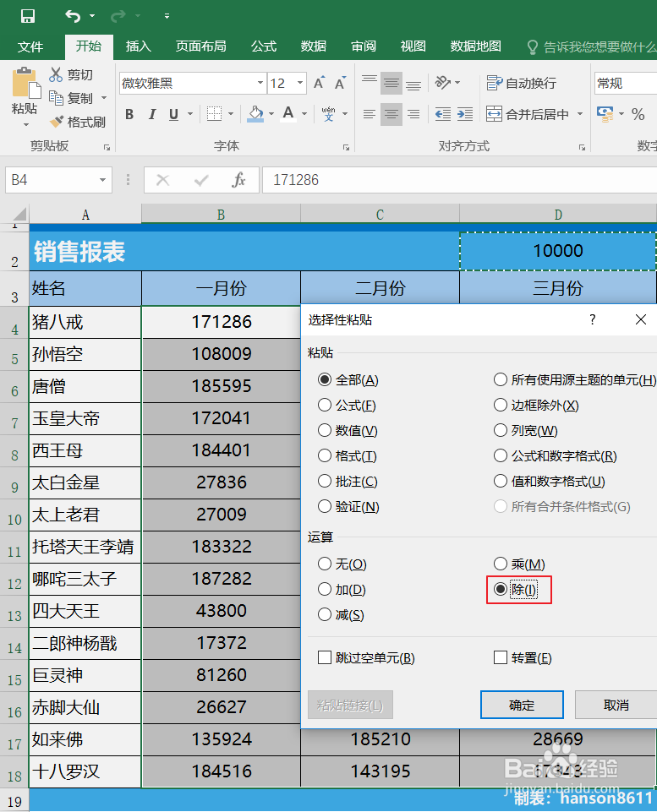Select the 数值(V) paste option
The width and height of the screenshot is (657, 812).
[348, 430]
